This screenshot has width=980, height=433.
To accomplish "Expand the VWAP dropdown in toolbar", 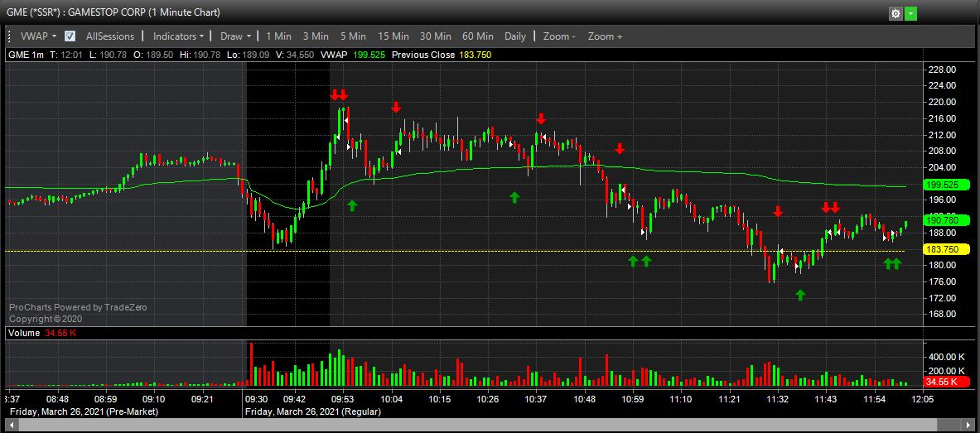I will [39, 36].
